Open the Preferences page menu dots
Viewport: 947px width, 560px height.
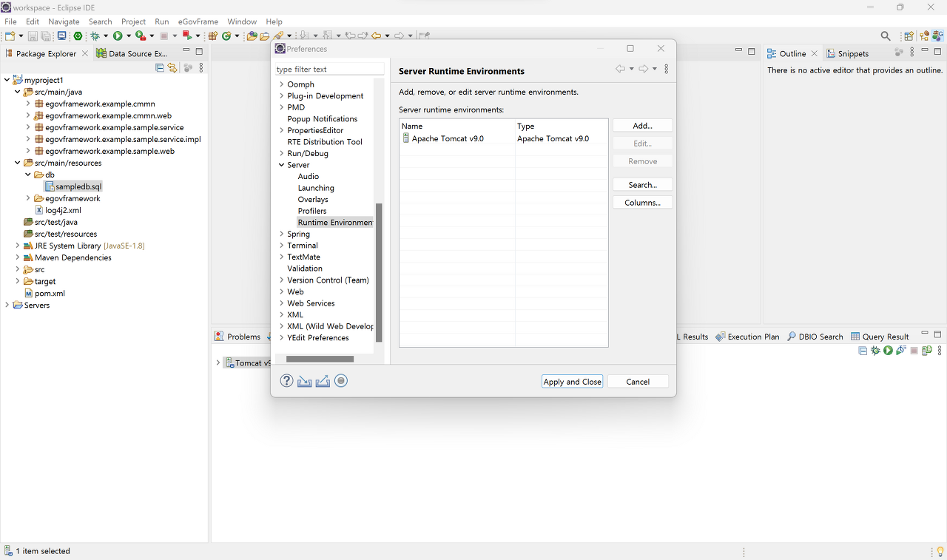(666, 69)
